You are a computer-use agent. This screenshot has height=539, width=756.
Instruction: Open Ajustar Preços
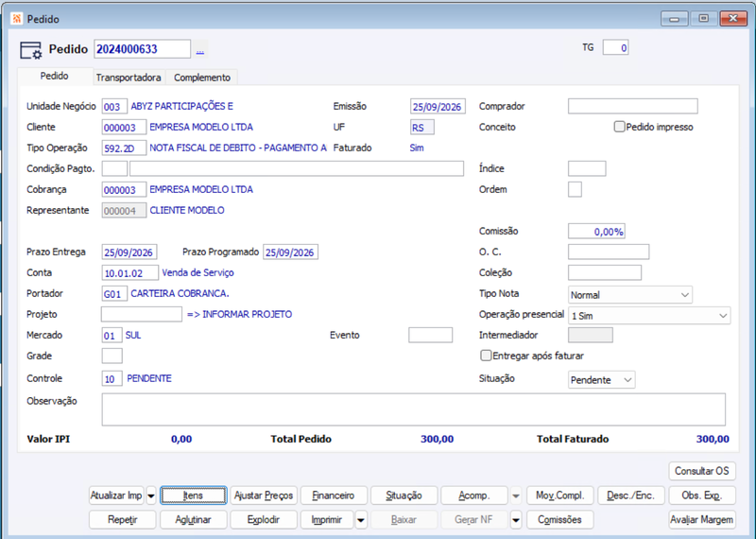(264, 496)
